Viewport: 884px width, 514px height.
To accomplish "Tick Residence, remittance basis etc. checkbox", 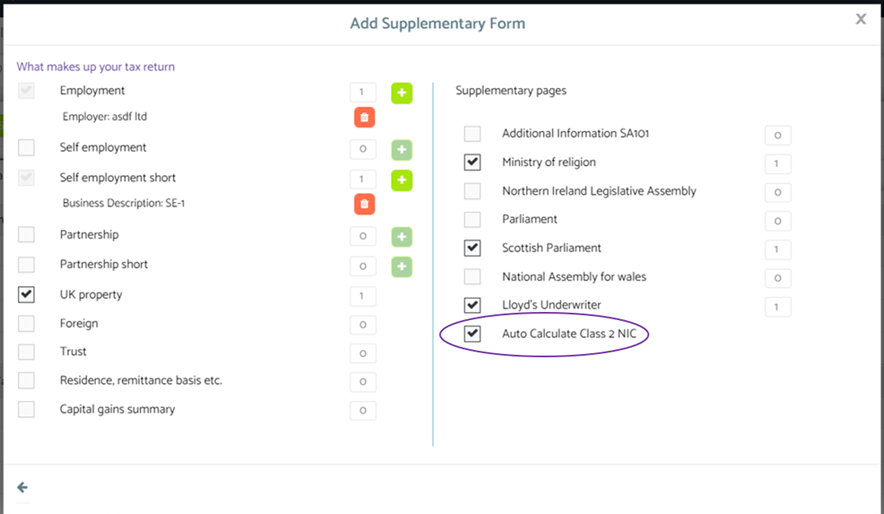I will 27,381.
